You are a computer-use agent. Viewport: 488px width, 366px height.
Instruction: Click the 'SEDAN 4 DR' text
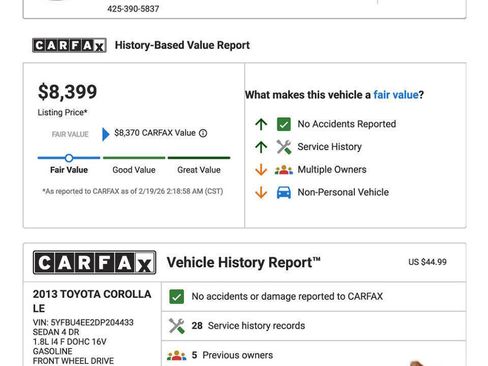[56, 332]
